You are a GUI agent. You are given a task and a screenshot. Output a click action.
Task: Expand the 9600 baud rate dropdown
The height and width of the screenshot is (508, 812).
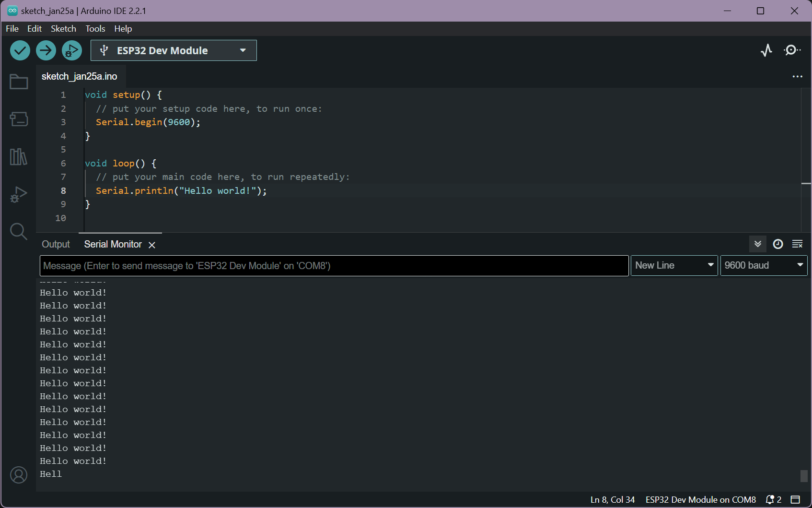point(764,265)
